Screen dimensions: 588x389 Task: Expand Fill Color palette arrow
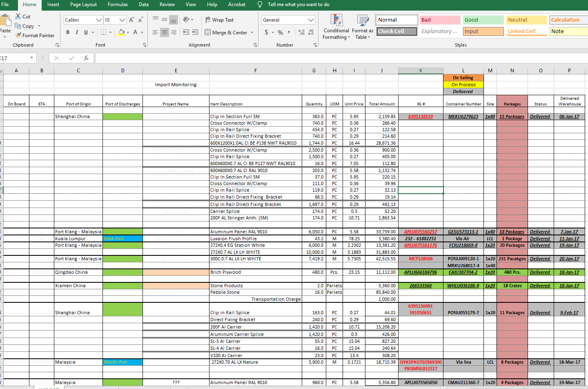click(128, 32)
